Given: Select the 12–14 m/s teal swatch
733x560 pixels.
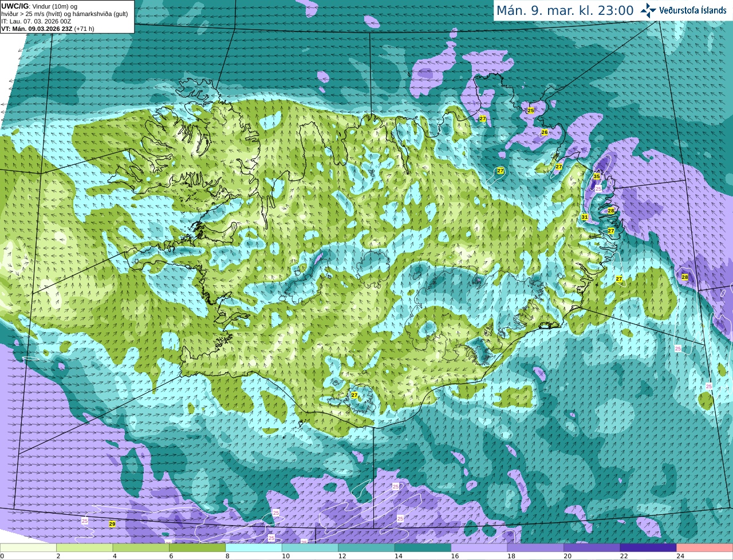Looking at the screenshot, I should [366, 548].
